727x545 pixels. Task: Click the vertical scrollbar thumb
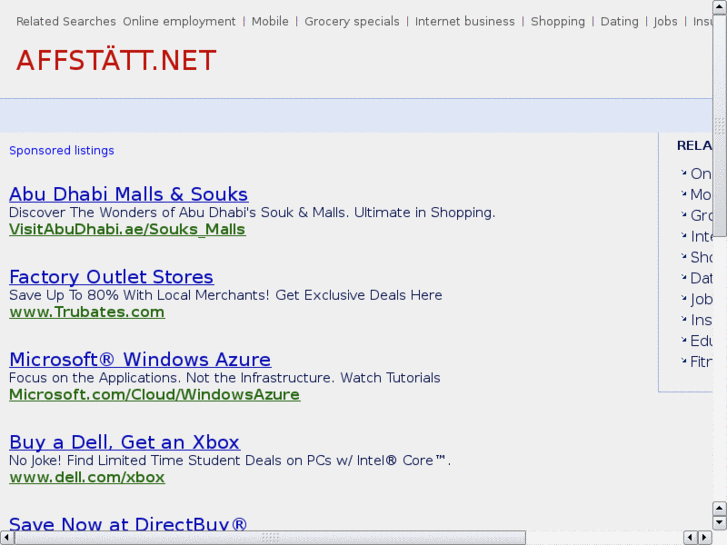(719, 75)
